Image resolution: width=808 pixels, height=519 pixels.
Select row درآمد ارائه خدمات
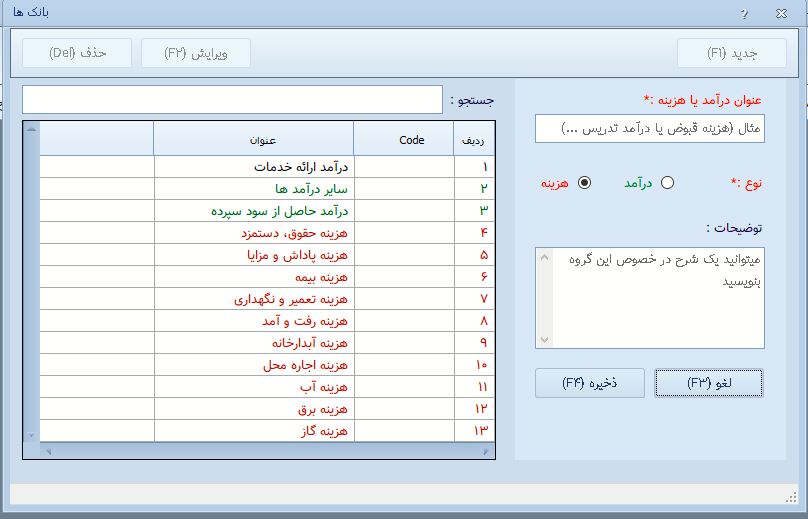[x=300, y=167]
